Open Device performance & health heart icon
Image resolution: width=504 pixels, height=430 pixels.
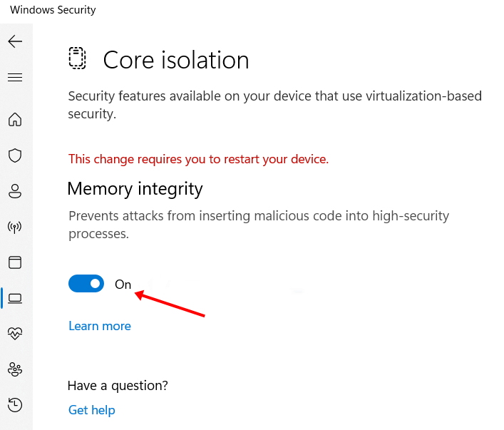[x=15, y=333]
